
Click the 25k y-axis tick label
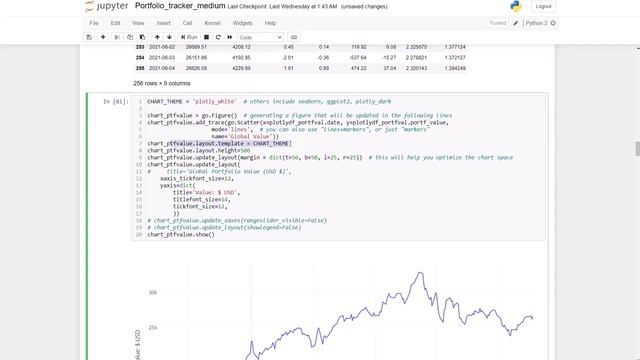(153, 327)
